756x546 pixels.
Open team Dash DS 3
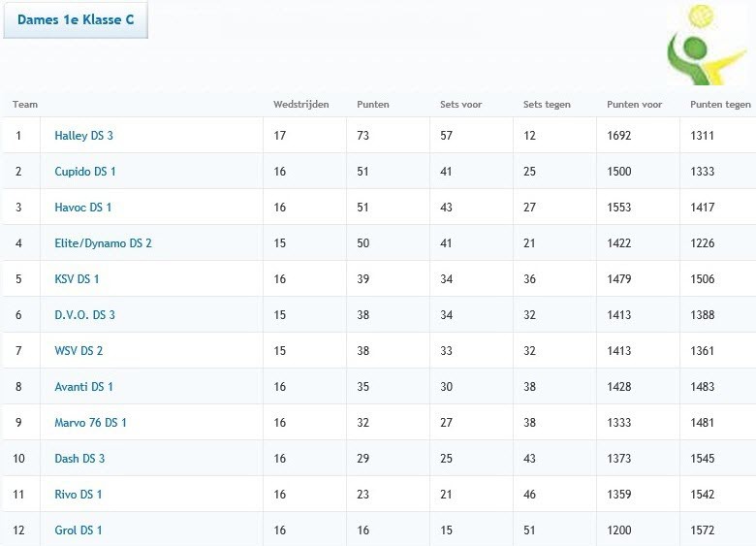(79, 458)
